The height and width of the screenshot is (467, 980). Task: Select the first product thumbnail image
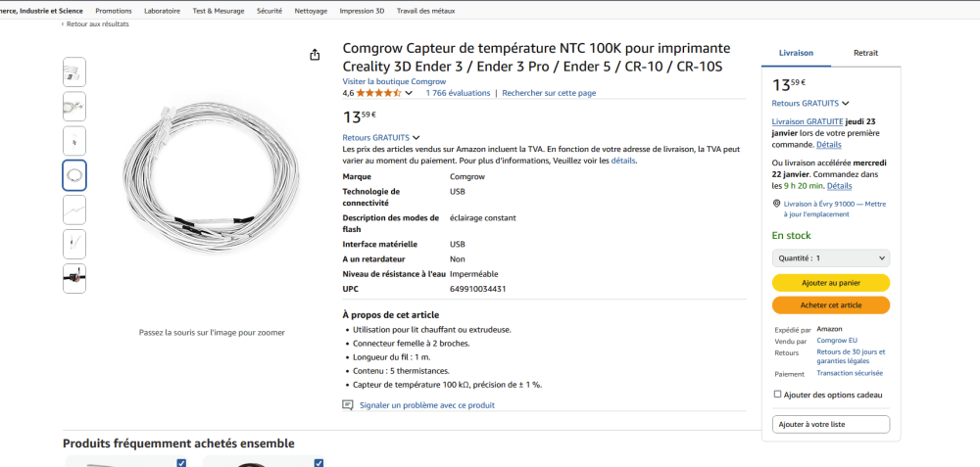point(74,71)
